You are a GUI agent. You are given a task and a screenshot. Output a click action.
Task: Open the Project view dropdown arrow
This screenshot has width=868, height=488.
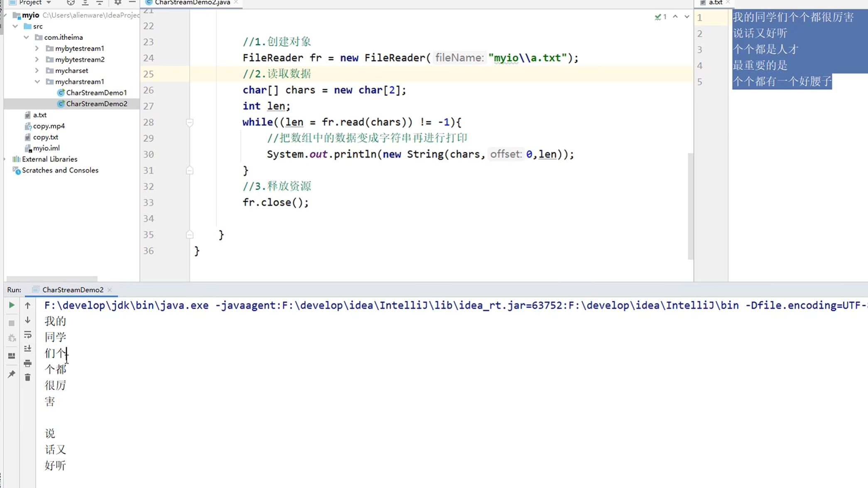(49, 2)
